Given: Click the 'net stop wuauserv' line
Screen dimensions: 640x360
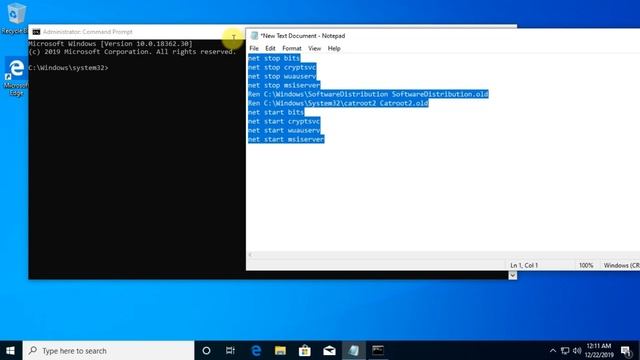Looking at the screenshot, I should [282, 76].
